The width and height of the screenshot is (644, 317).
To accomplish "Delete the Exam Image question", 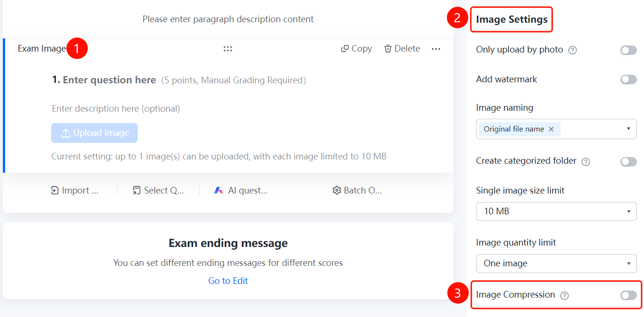I will tap(402, 49).
